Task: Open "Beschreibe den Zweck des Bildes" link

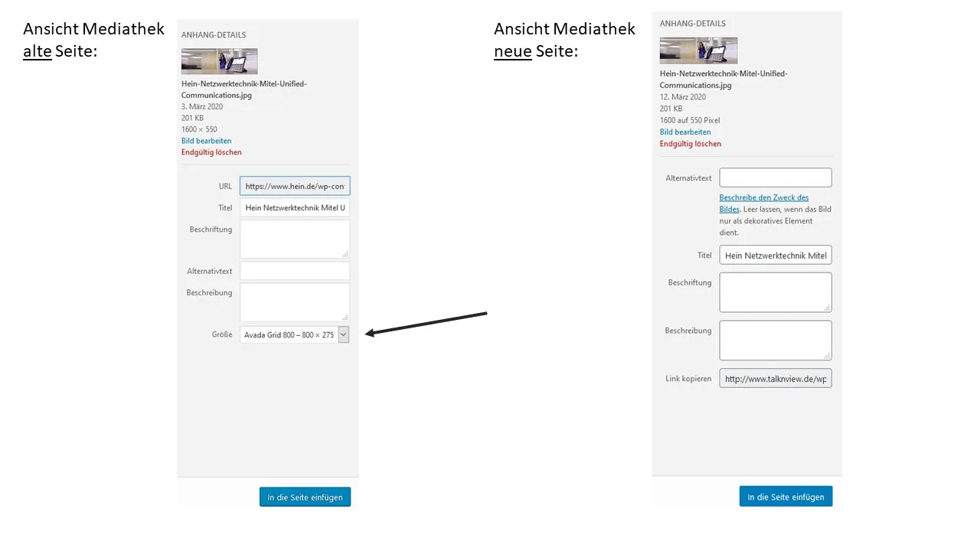Action: click(x=763, y=203)
